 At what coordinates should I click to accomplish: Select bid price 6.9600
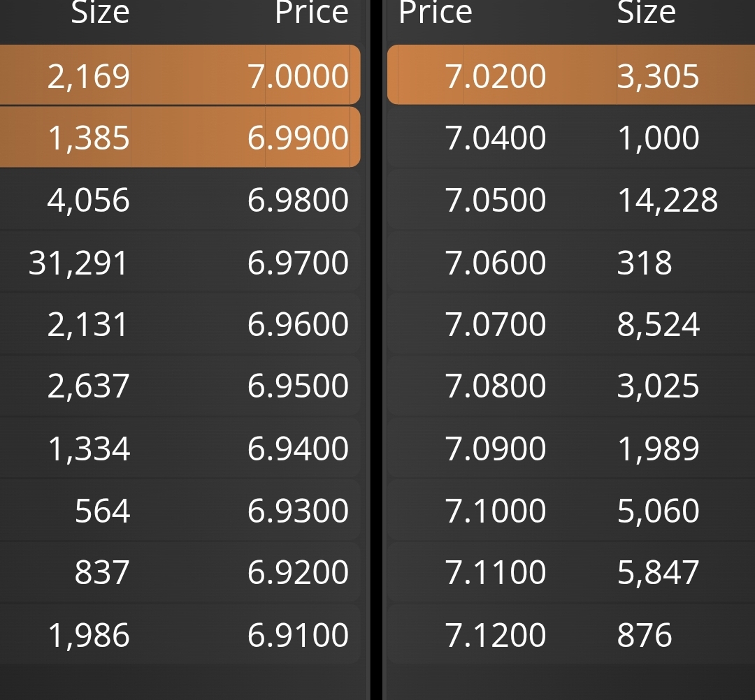pos(298,324)
